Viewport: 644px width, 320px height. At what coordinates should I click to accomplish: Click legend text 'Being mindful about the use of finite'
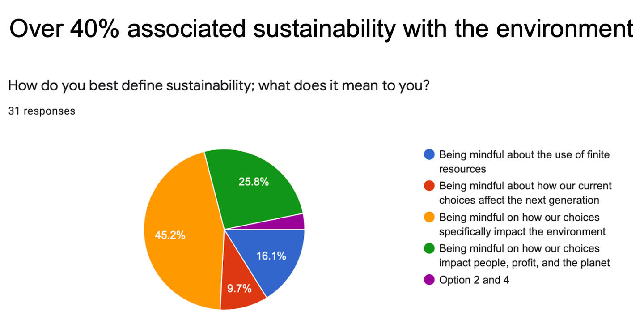tap(524, 155)
